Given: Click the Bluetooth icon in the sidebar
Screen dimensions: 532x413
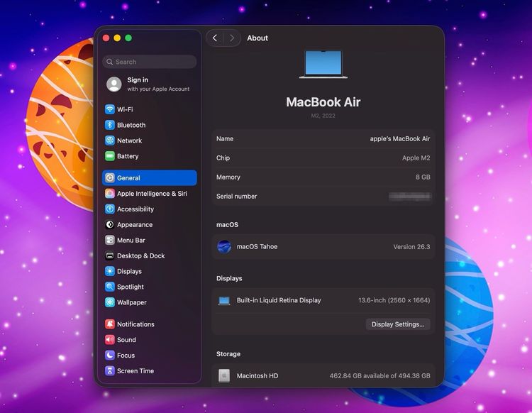Looking at the screenshot, I should tap(109, 125).
